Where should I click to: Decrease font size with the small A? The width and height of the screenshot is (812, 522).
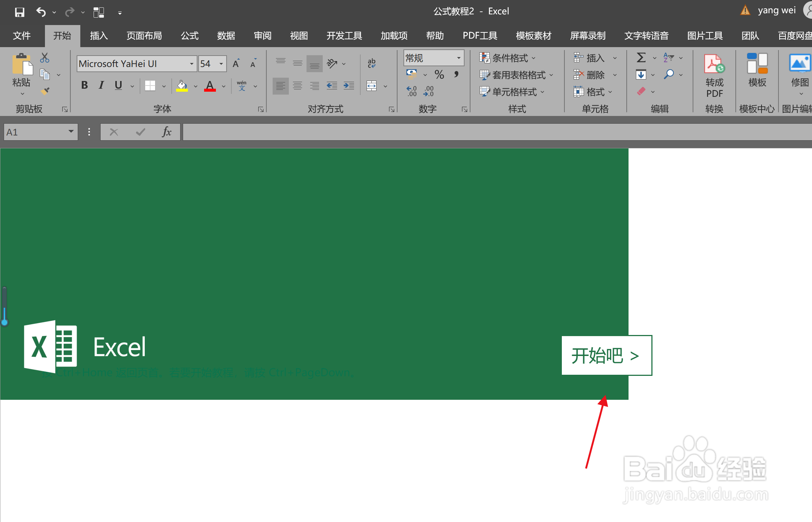253,63
